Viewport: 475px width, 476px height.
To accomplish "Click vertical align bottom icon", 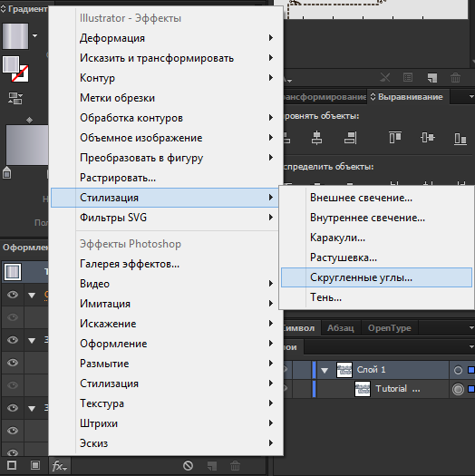I will pyautogui.click(x=460, y=139).
